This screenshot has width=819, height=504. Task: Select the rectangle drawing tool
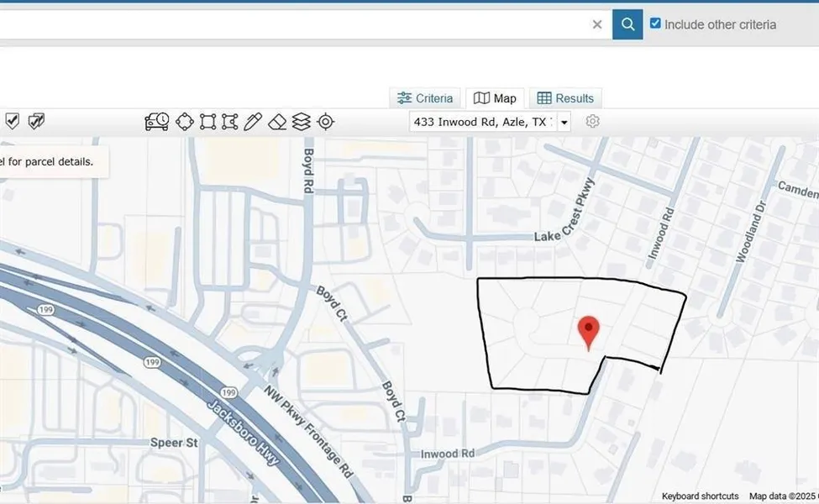click(x=207, y=122)
